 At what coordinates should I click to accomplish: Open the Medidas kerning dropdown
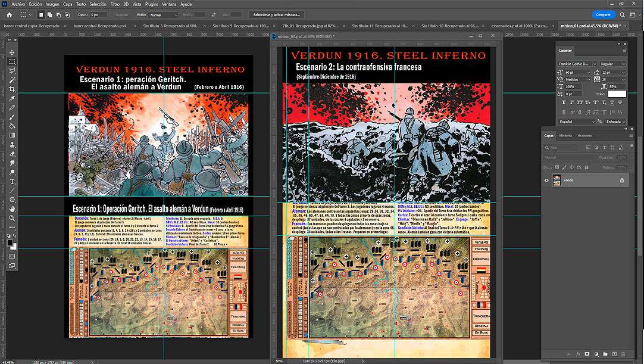[588, 79]
